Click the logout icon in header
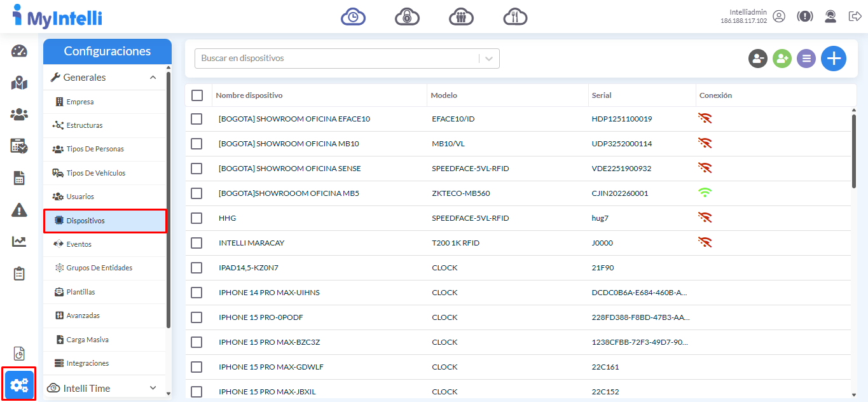The height and width of the screenshot is (402, 868). pos(855,17)
